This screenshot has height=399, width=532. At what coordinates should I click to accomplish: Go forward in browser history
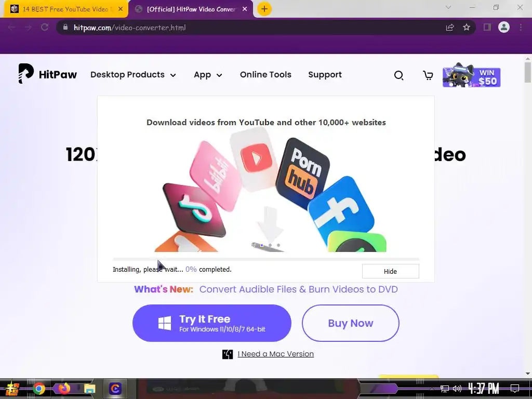28,28
